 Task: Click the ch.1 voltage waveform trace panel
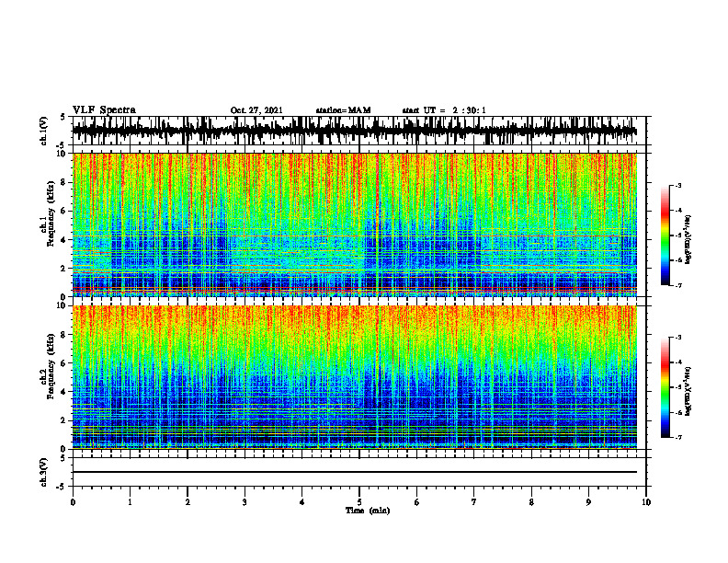359,131
